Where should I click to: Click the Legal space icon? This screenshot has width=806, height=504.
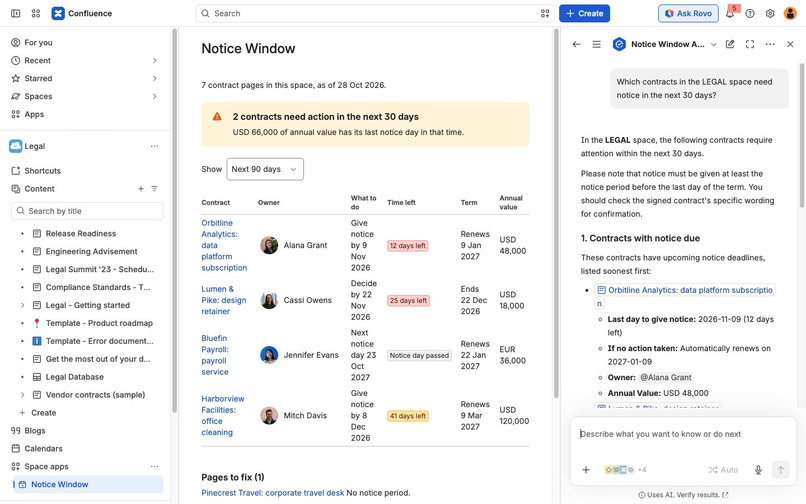(15, 146)
